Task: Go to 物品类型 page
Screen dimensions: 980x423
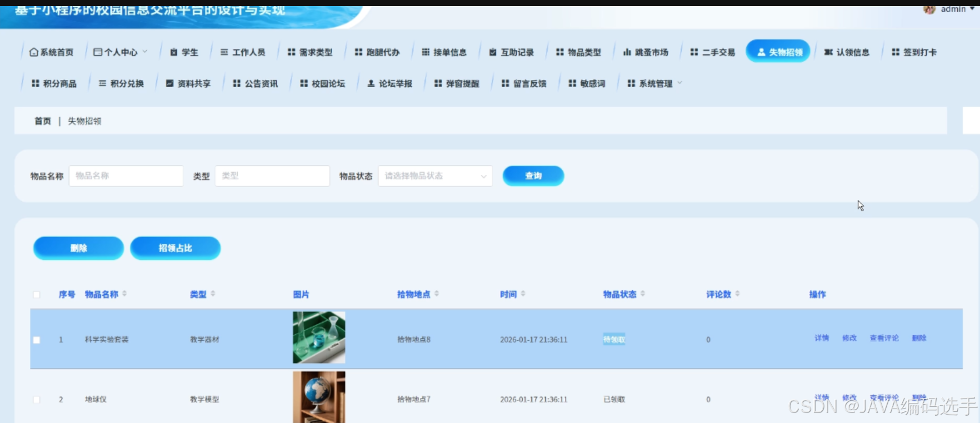Action: (578, 52)
